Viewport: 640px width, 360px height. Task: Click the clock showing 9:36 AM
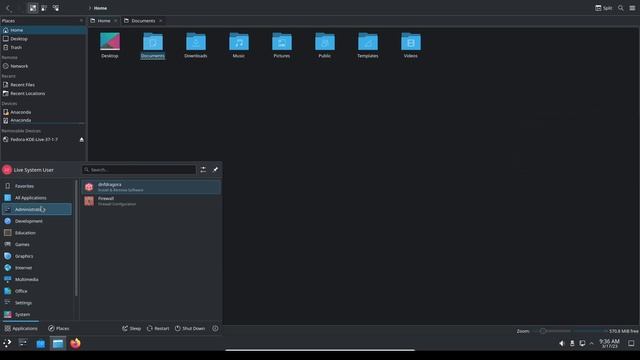(609, 343)
